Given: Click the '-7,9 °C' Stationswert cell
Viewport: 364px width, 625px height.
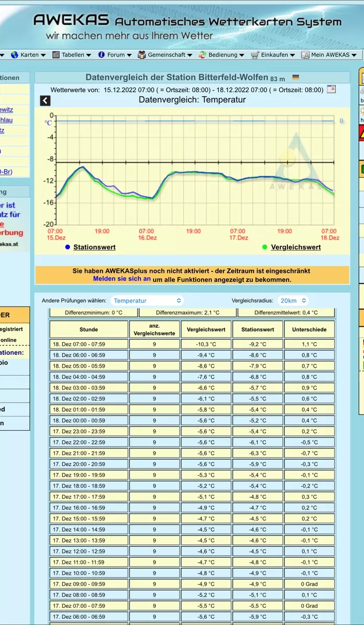Looking at the screenshot, I should click(258, 366).
